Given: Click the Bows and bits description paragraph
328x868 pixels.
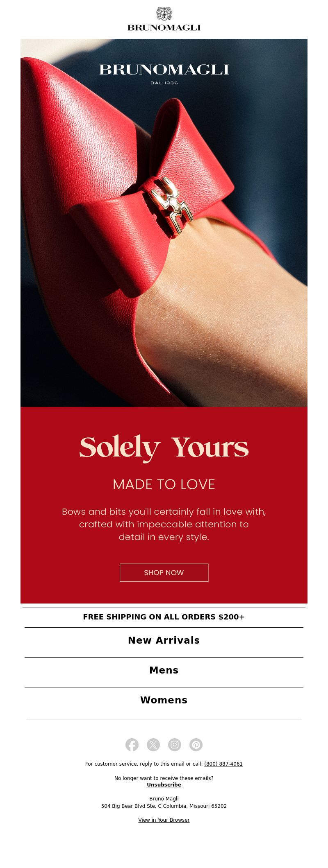Looking at the screenshot, I should pos(164,524).
